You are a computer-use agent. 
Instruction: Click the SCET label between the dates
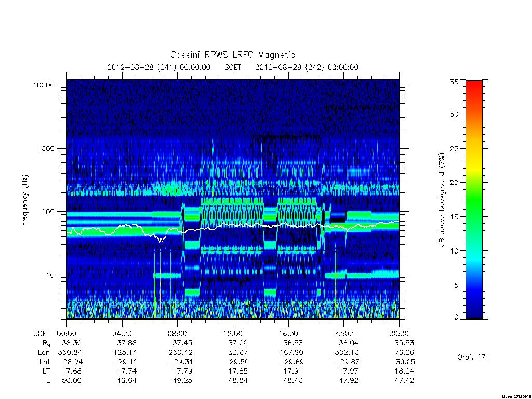pyautogui.click(x=233, y=67)
